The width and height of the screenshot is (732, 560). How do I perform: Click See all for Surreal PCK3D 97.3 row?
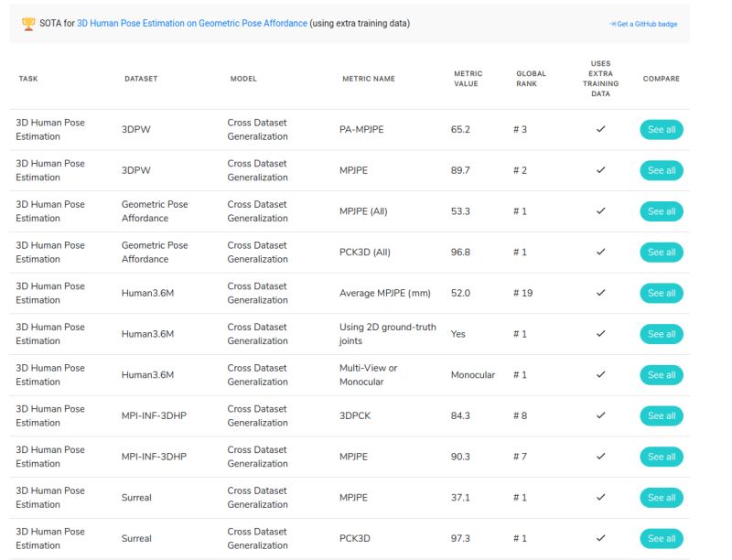pyautogui.click(x=661, y=539)
